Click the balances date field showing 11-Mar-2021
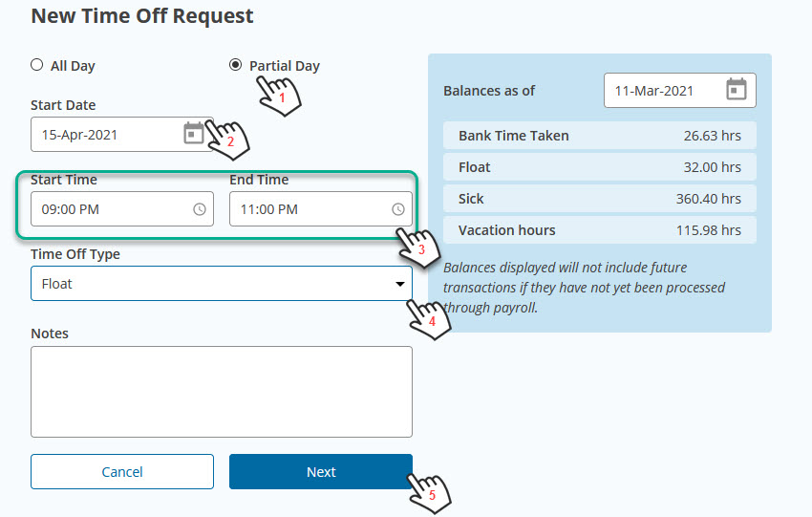Viewport: 812px width, 517px height. click(x=680, y=90)
